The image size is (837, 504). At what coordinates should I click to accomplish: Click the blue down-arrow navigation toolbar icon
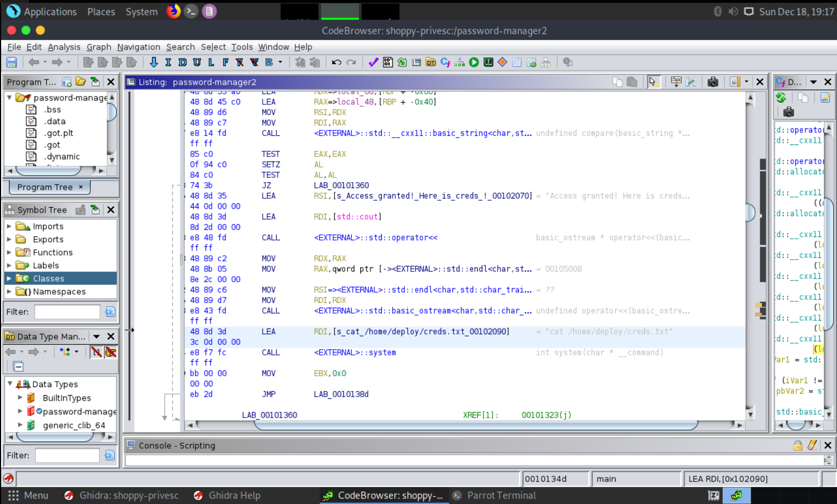pos(154,62)
